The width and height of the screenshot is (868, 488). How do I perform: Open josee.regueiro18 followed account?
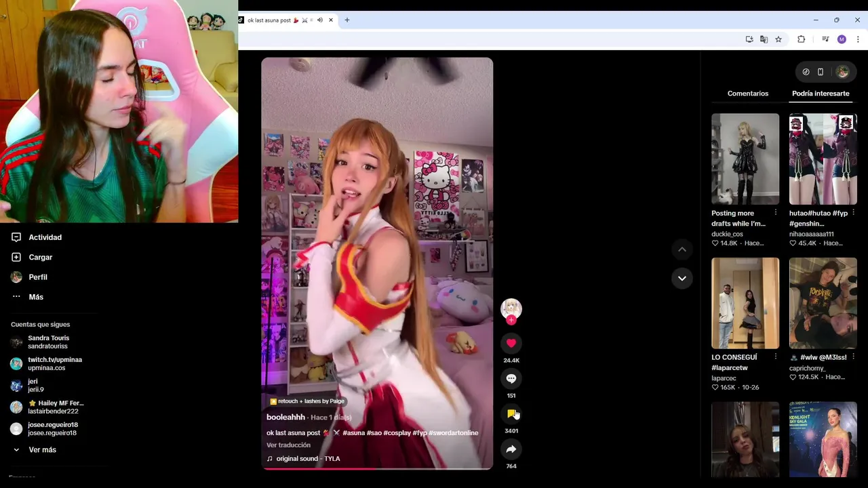(45, 428)
